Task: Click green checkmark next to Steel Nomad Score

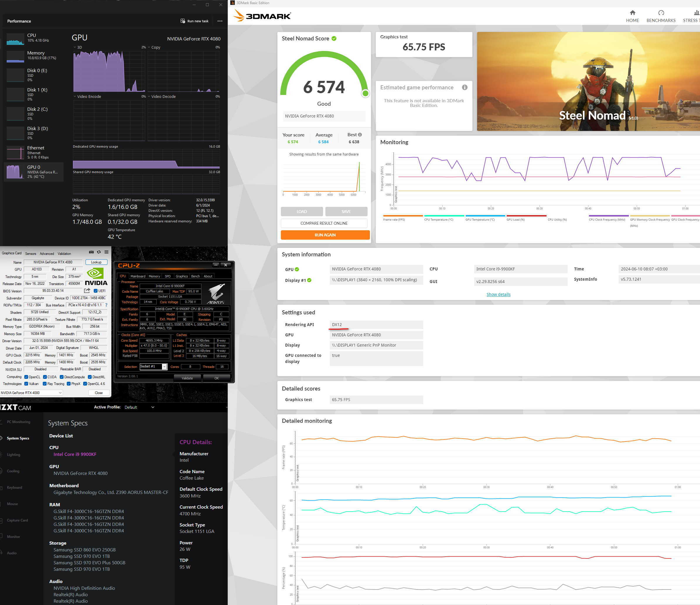Action: 334,39
